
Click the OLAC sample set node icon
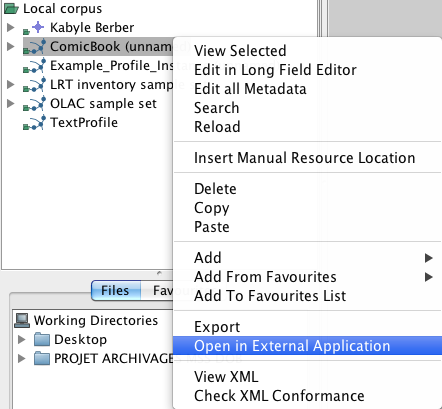pos(34,104)
